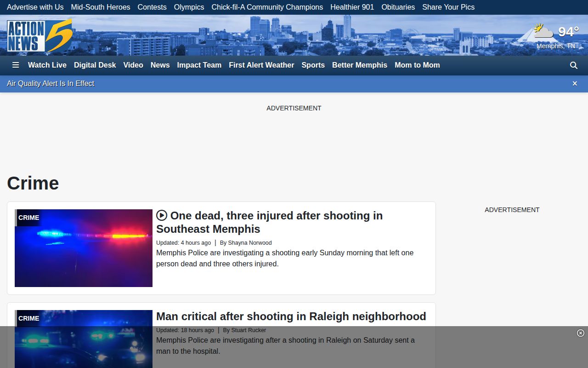Open Mom to Mom section
The width and height of the screenshot is (588, 368).
click(417, 65)
